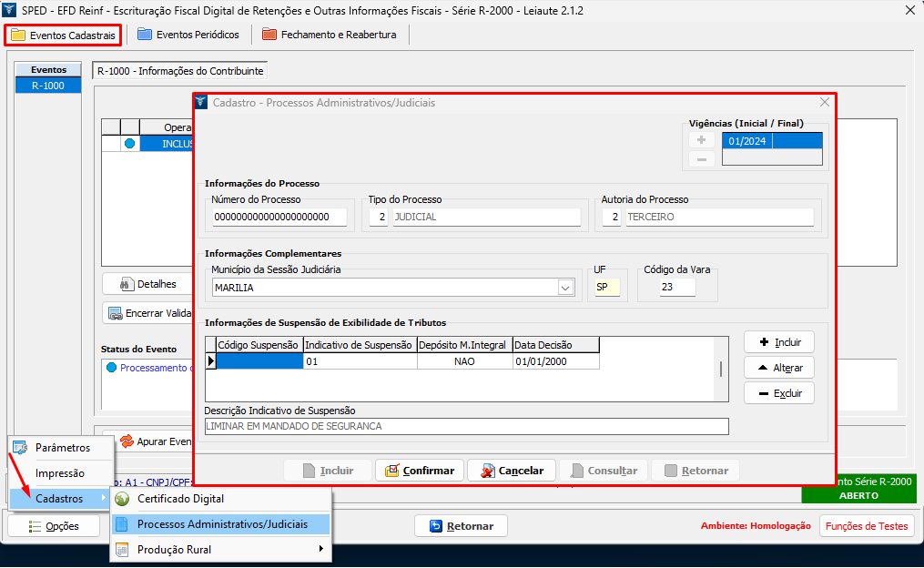The width and height of the screenshot is (924, 568).
Task: Click the Confirmar button
Action: [x=420, y=471]
